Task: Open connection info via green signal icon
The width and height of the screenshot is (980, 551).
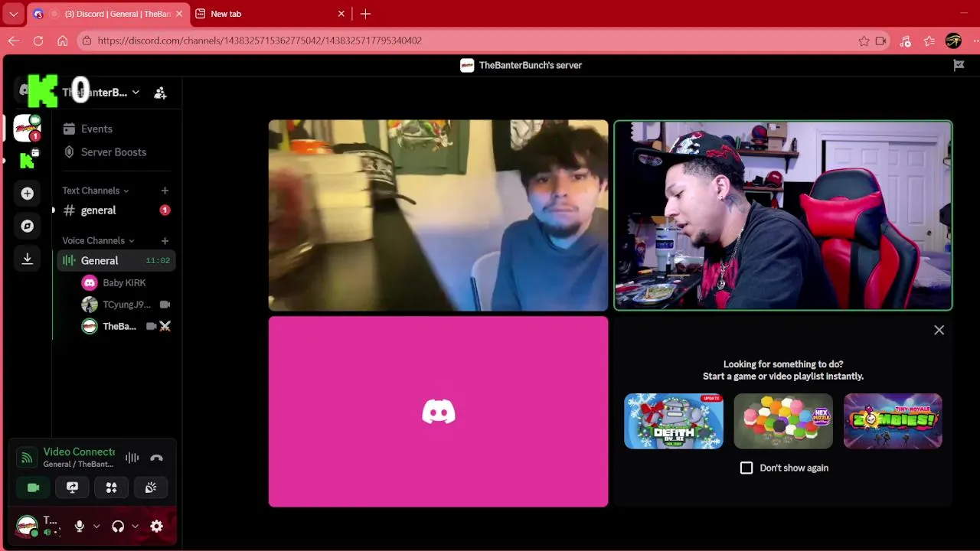Action: [27, 458]
